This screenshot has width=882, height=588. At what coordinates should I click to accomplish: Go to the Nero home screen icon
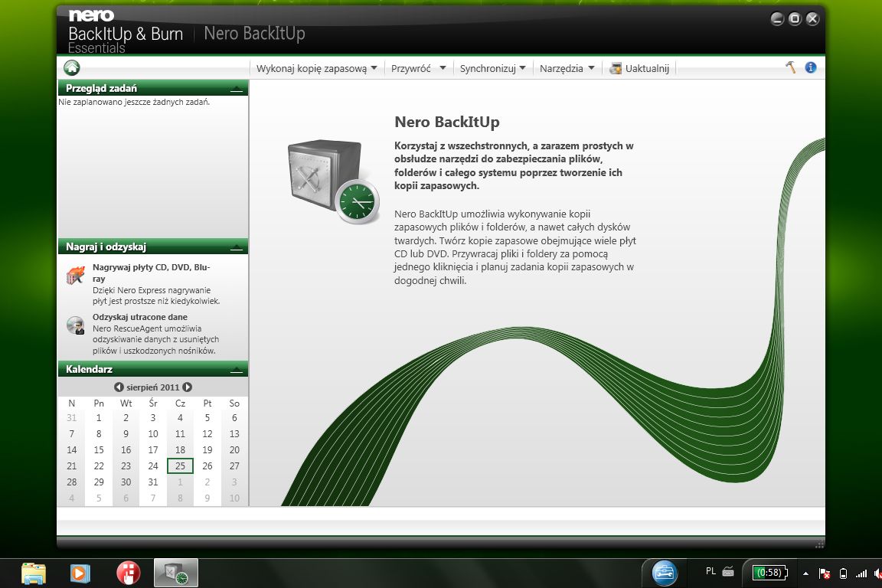[71, 68]
